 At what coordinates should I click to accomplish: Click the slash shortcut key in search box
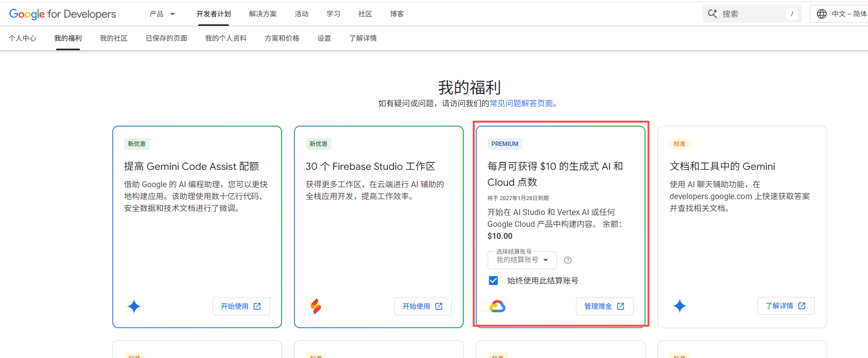pyautogui.click(x=792, y=14)
